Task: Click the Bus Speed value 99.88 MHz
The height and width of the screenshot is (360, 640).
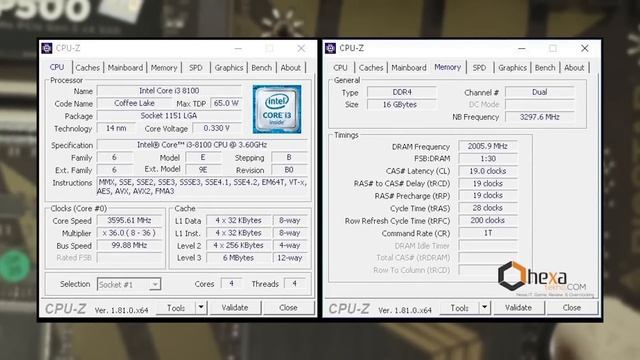Action: pos(129,245)
